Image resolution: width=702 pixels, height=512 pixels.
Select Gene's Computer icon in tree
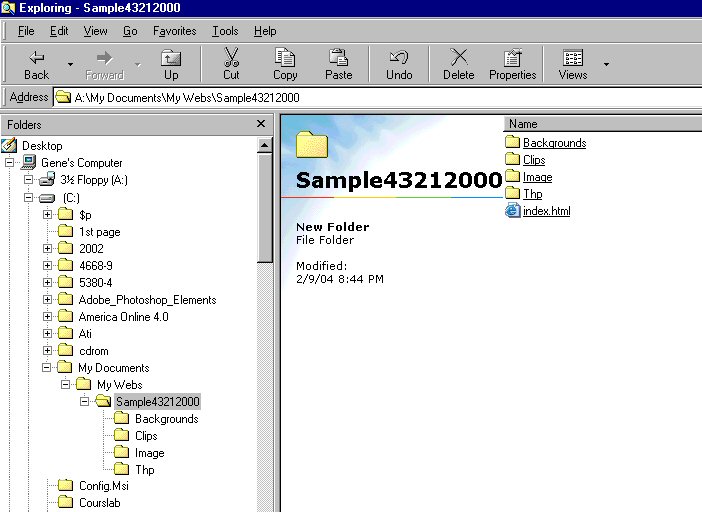click(29, 162)
